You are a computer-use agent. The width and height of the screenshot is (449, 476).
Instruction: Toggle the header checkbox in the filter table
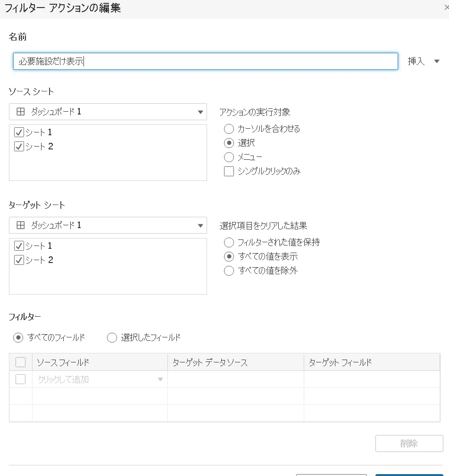(x=20, y=362)
